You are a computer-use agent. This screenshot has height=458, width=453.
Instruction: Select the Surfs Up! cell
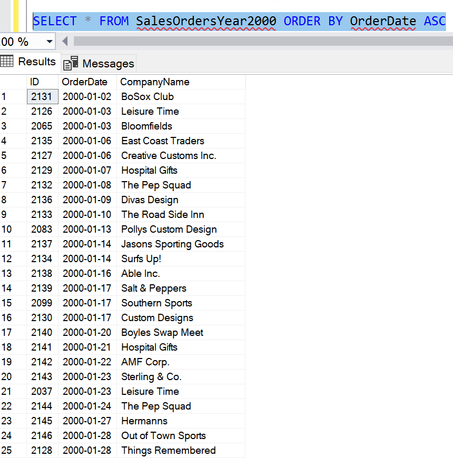pos(181,259)
